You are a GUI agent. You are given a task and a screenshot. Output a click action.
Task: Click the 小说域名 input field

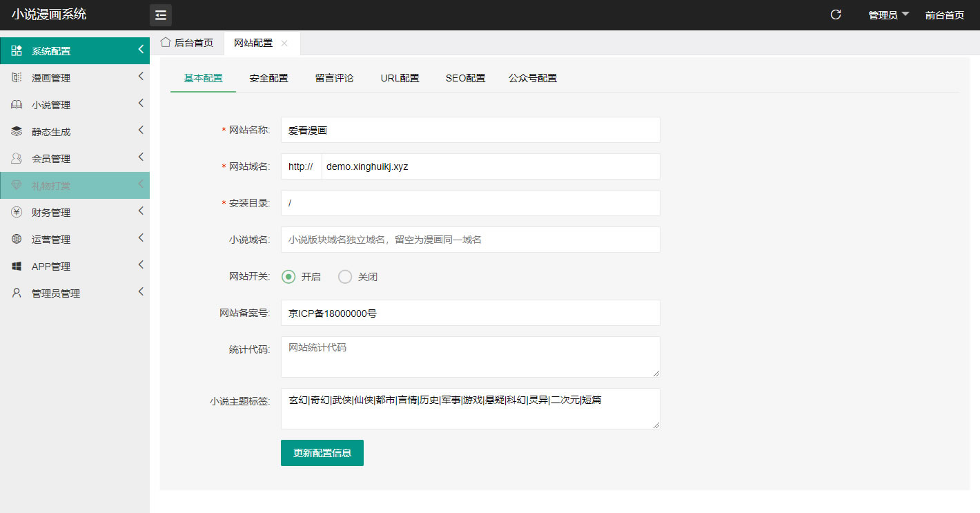coord(471,240)
